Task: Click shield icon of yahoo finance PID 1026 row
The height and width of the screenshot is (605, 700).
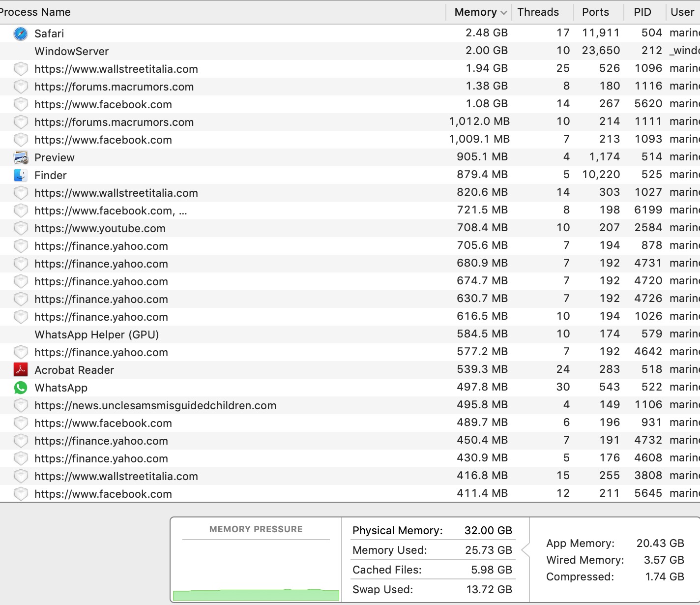Action: pyautogui.click(x=21, y=317)
